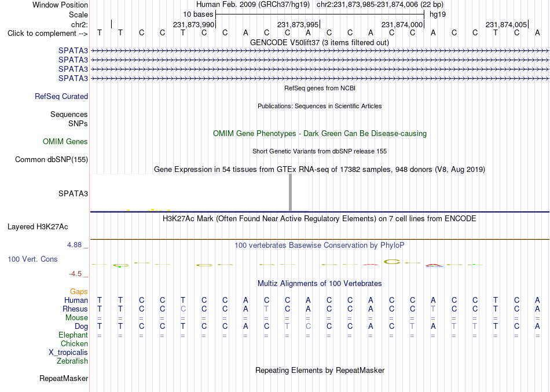This screenshot has height=392, width=550.
Task: Click the tall olive C glyph in the PhyloP track
Action: coord(392,262)
